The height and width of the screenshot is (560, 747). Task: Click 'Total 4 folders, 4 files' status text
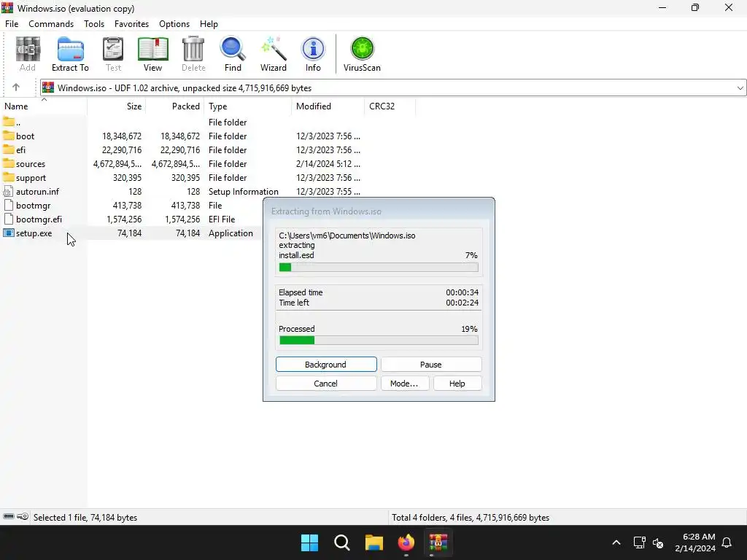pyautogui.click(x=471, y=517)
